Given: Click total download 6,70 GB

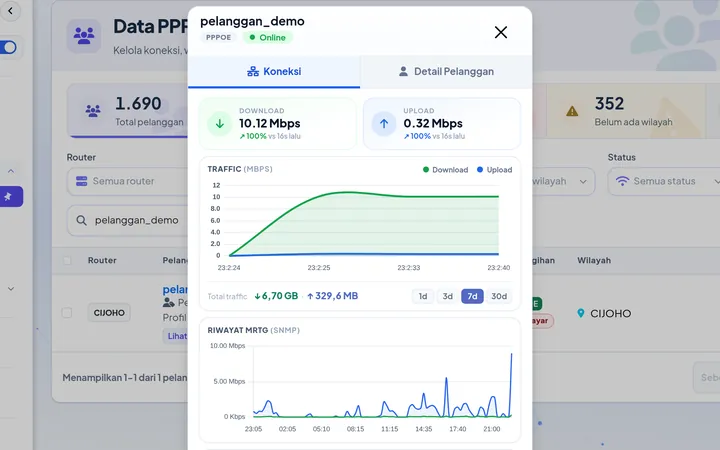Looking at the screenshot, I should [x=276, y=296].
